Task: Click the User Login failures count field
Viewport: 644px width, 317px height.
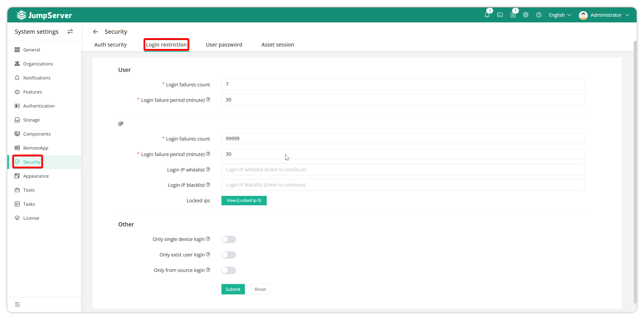Action: [403, 84]
